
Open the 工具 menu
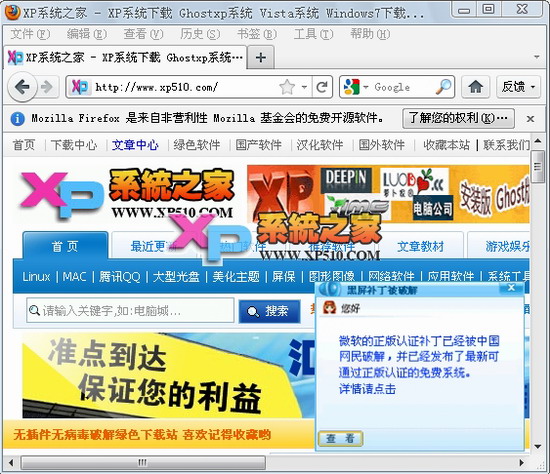[x=314, y=34]
